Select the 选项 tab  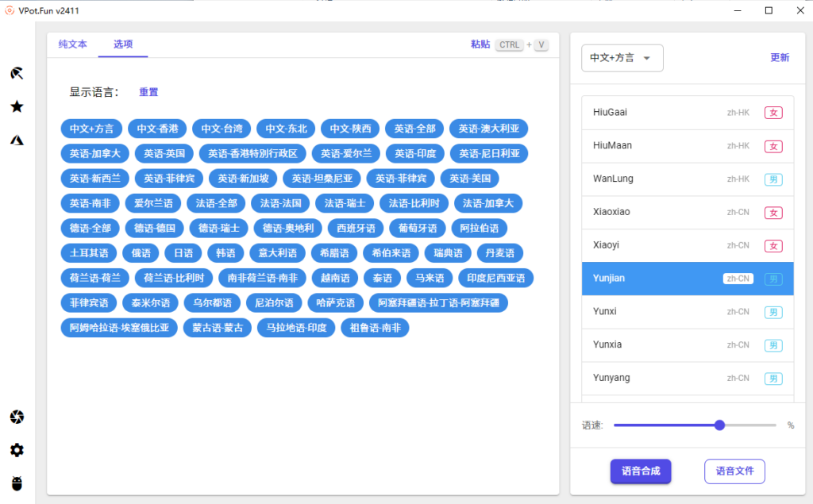click(123, 44)
